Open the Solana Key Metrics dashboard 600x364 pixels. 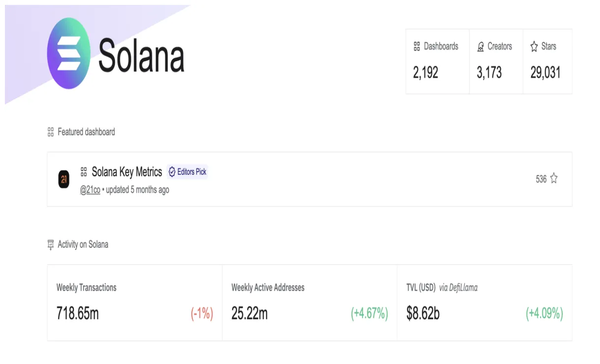127,172
